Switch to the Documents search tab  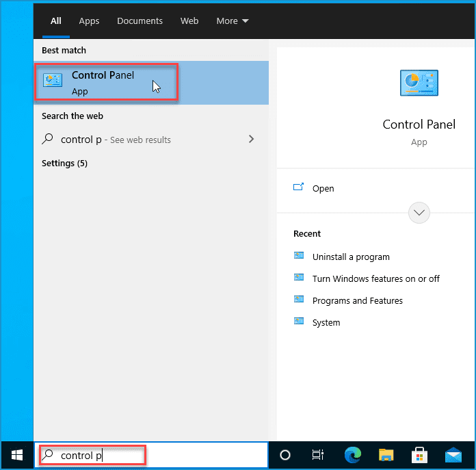point(140,21)
